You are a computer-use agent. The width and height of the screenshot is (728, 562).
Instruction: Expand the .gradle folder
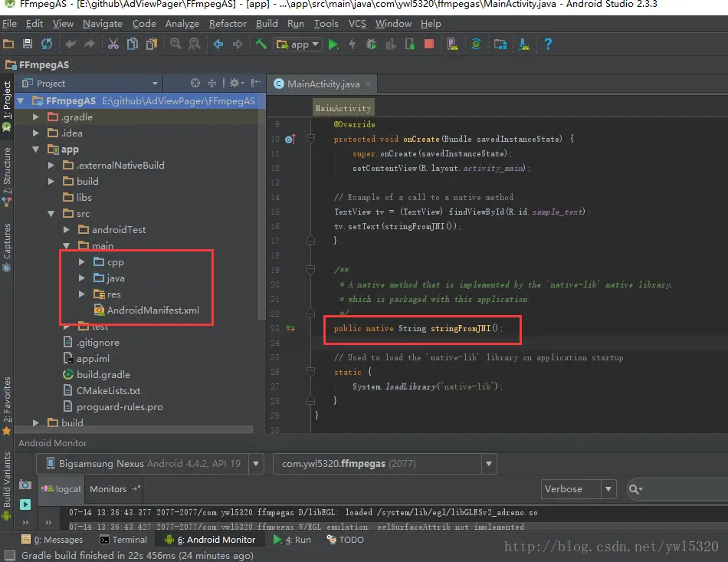[35, 117]
